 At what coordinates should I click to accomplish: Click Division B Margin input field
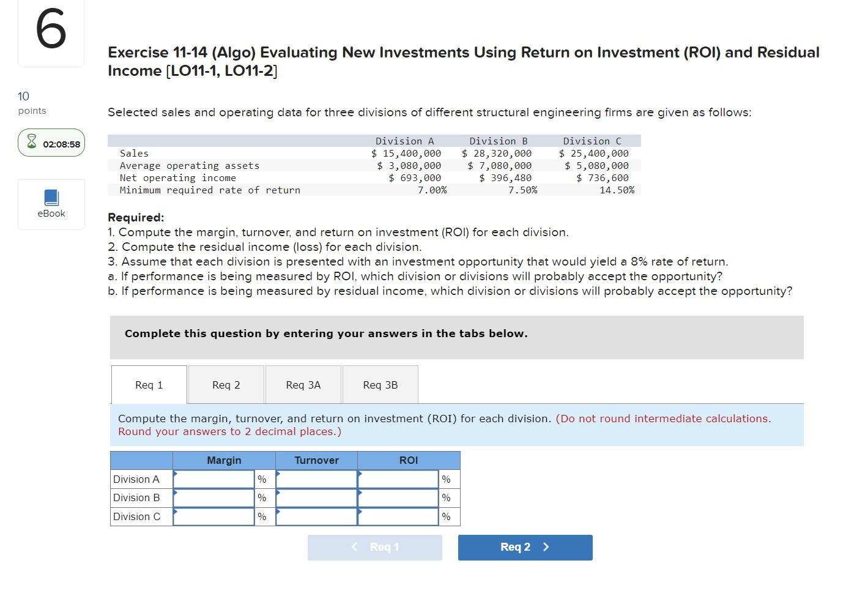pos(213,497)
